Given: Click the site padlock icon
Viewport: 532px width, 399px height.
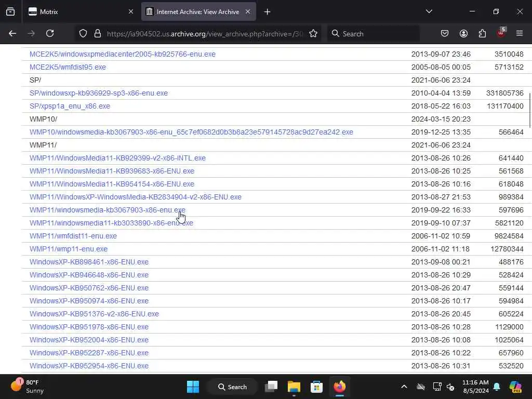Looking at the screenshot, I should coord(98,33).
